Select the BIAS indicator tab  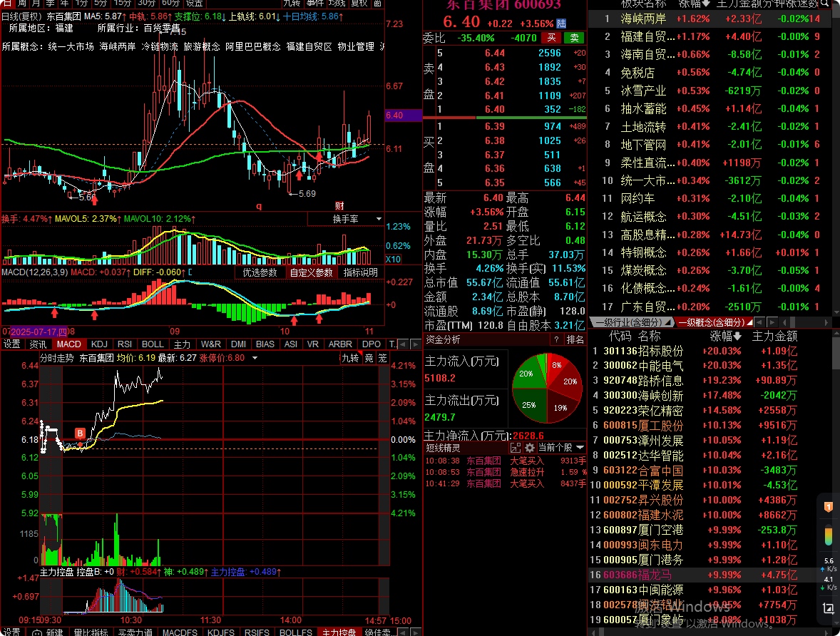click(x=265, y=344)
